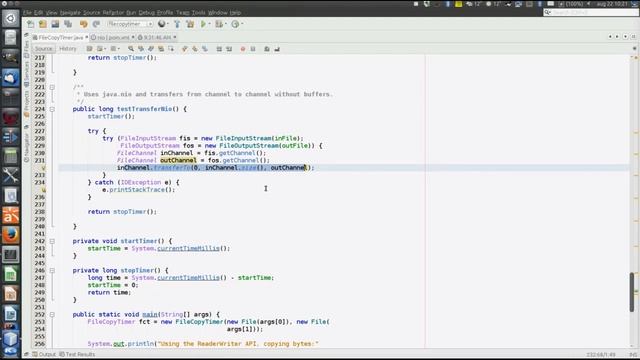The height and width of the screenshot is (360, 640).
Task: Open the document list dropdown arrow for the editor tabs
Action: 625,37
